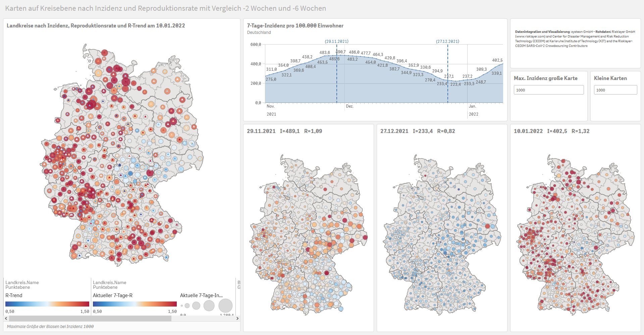Screen dimensions: 644x335
Task: Click the 438,2 data label in chart
Action: (307, 57)
